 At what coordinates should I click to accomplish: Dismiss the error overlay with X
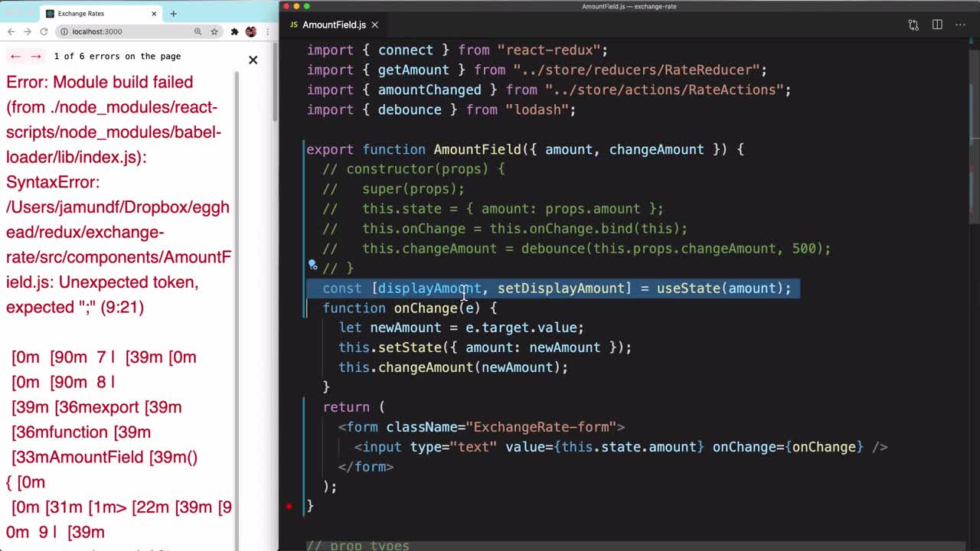pyautogui.click(x=253, y=60)
